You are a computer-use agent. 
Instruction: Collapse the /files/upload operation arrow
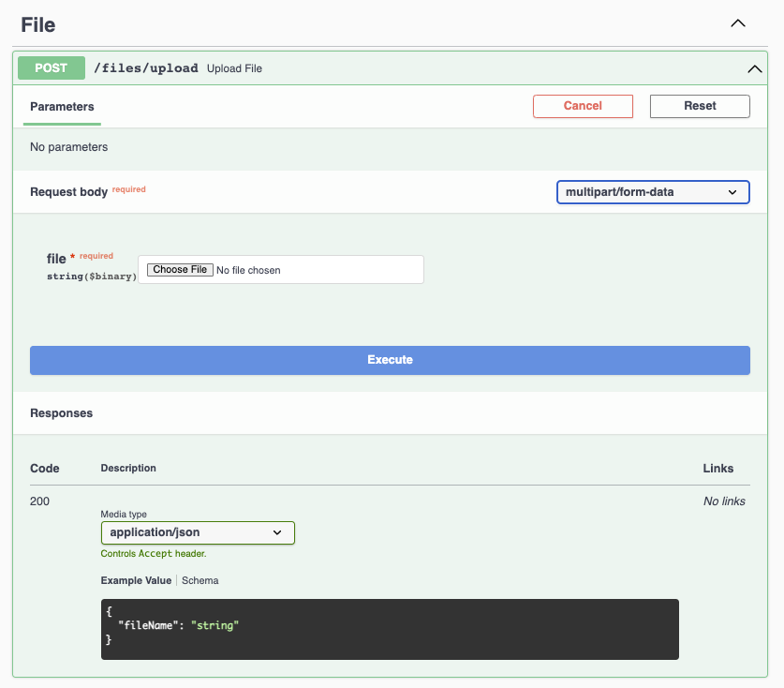753,68
